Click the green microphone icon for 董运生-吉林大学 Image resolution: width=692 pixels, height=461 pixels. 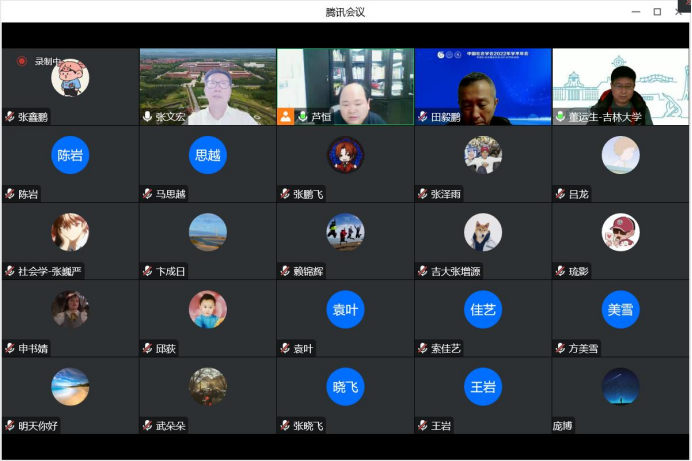560,117
